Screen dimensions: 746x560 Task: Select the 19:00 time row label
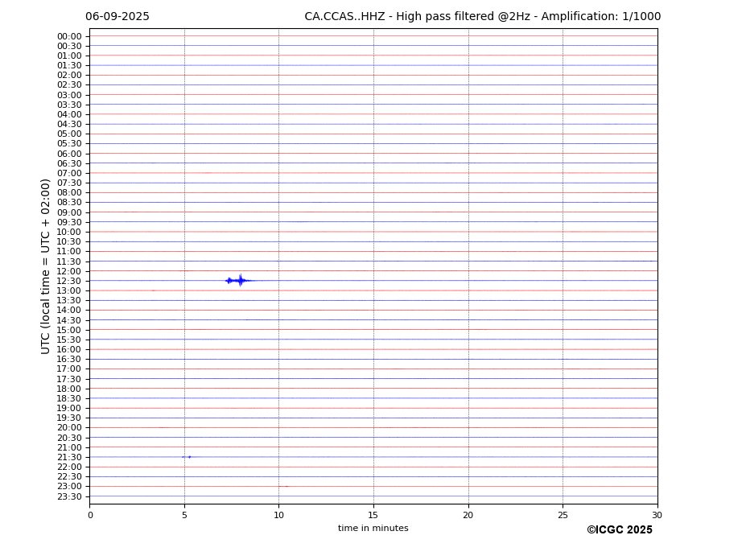(69, 408)
